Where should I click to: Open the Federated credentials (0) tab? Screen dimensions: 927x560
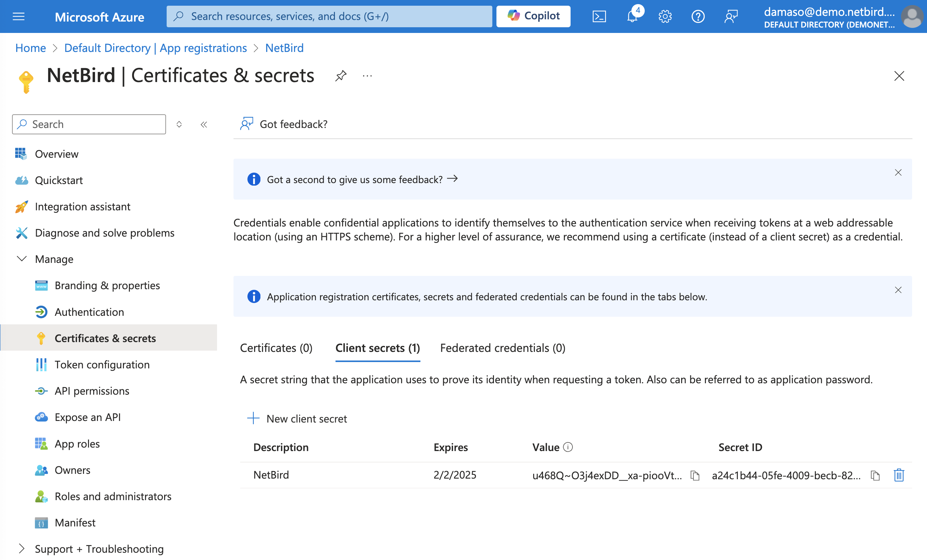tap(502, 348)
